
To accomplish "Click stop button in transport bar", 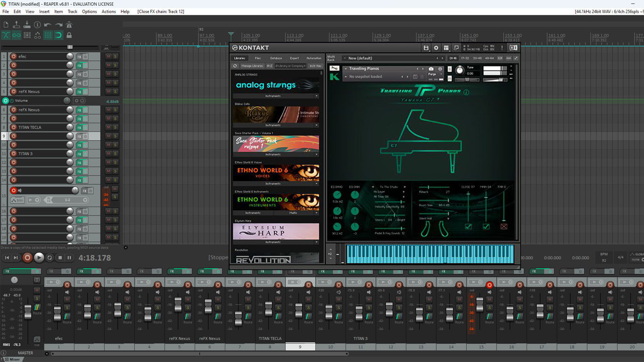I will pyautogui.click(x=60, y=258).
